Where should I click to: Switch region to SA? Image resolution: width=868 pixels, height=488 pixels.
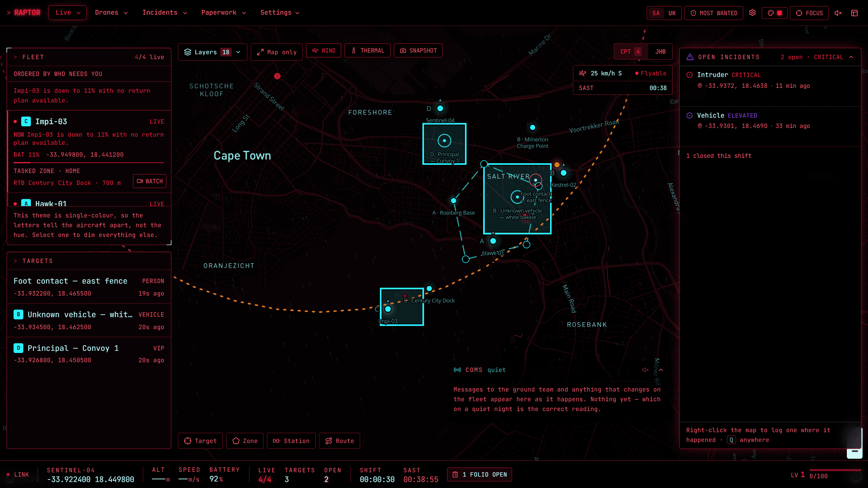click(x=656, y=13)
